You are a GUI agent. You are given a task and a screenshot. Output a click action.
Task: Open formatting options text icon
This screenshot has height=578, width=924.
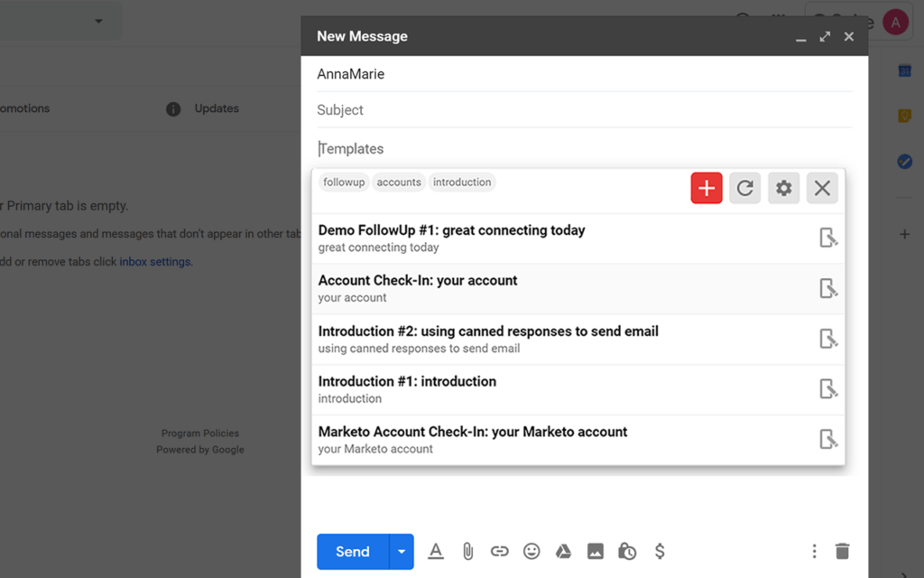click(436, 552)
